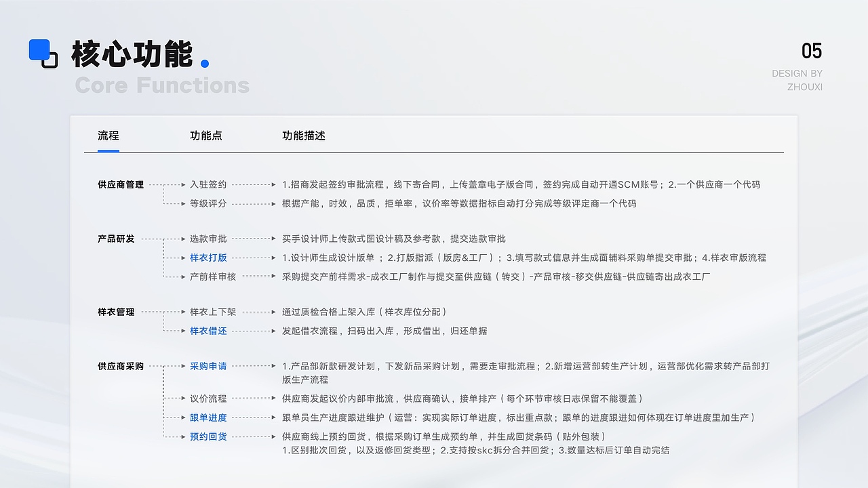Click the 选款审批 function point
Viewport: 868px width, 488px height.
click(208, 239)
